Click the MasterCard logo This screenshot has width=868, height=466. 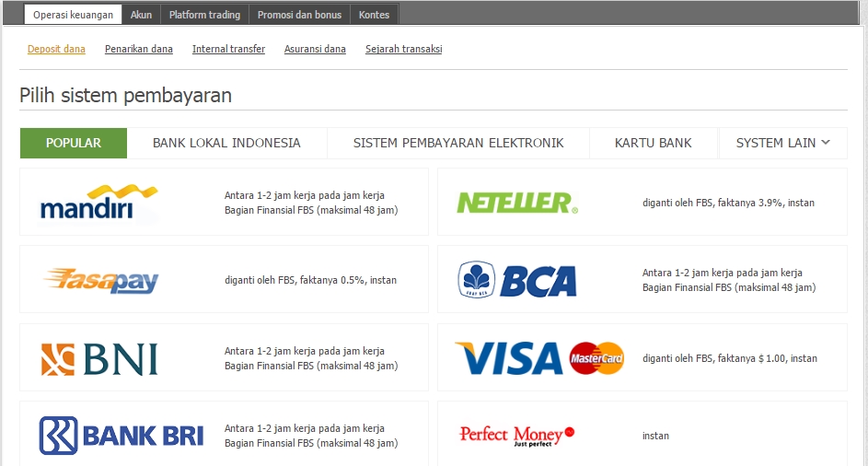click(x=596, y=358)
